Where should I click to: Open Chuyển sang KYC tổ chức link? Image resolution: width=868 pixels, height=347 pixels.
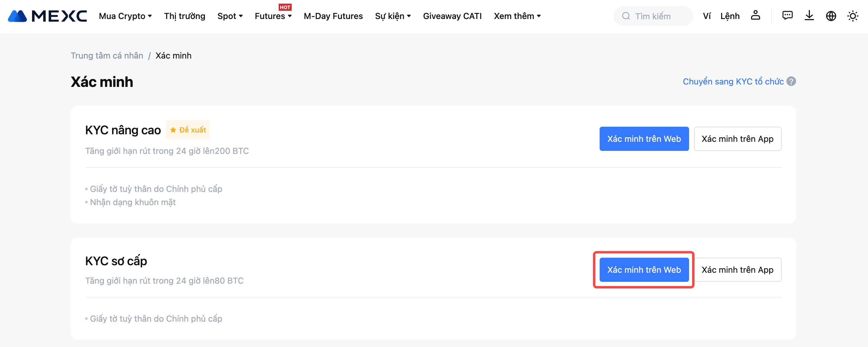pos(733,81)
